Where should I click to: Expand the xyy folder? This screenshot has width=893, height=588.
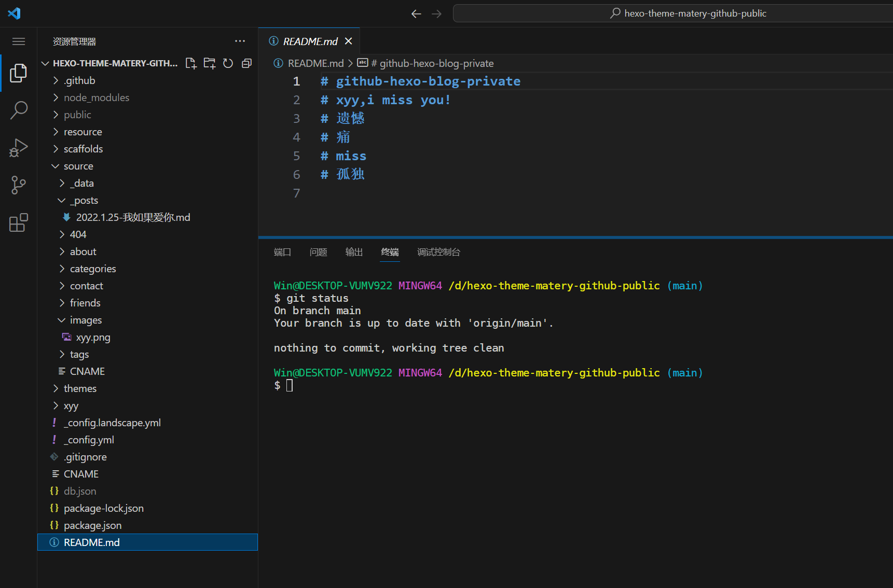coord(147,405)
